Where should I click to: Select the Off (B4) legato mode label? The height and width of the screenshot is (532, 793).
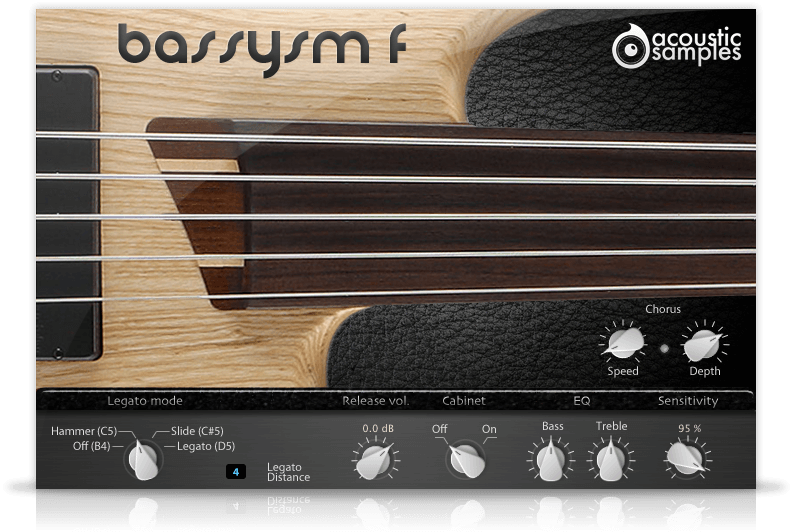(x=92, y=446)
